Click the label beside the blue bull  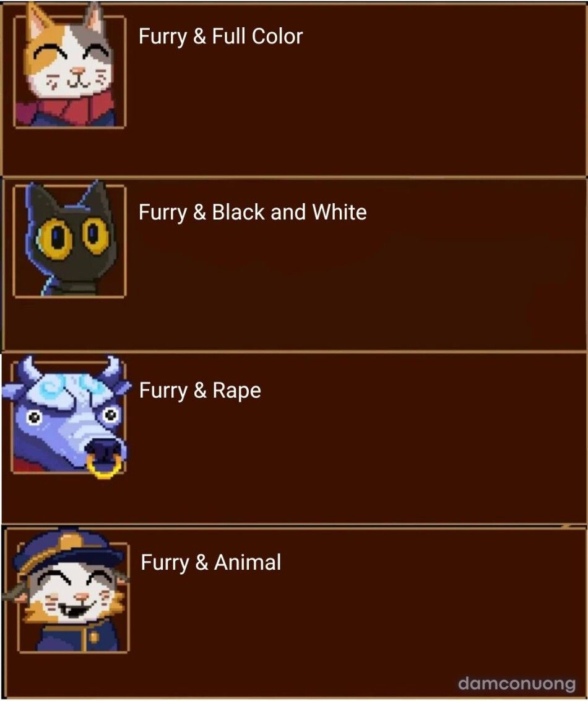[x=200, y=390]
